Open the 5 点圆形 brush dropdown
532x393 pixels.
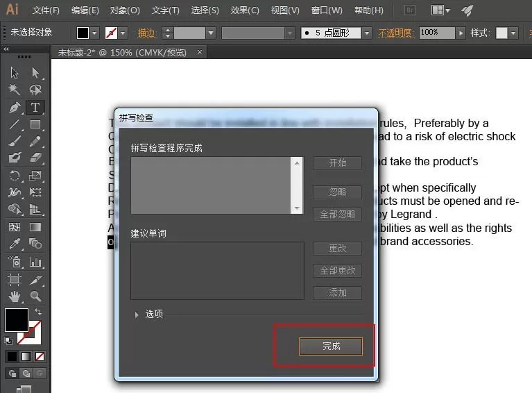pyautogui.click(x=366, y=33)
